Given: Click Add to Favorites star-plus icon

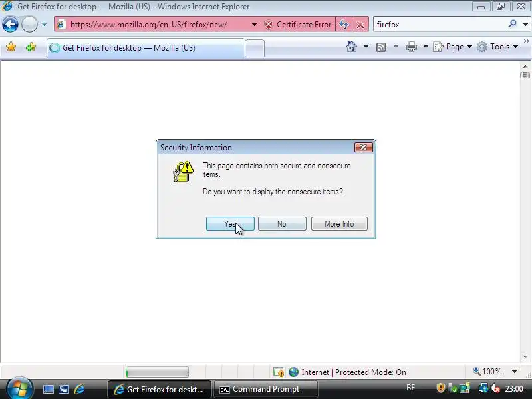Looking at the screenshot, I should [31, 47].
